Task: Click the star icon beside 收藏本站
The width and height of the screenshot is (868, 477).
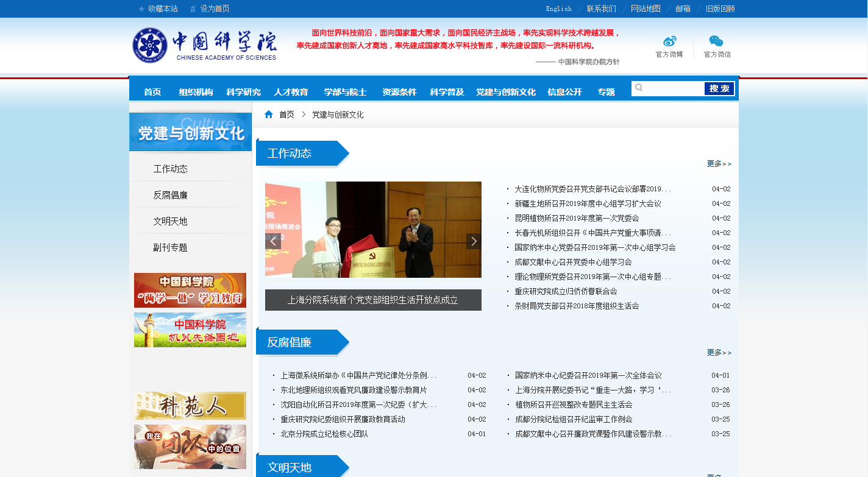Action: tap(142, 9)
